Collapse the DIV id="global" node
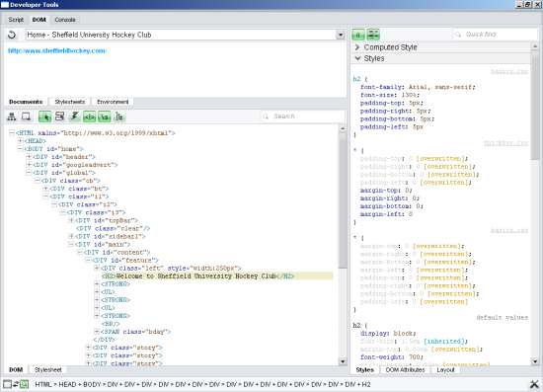 [29, 173]
